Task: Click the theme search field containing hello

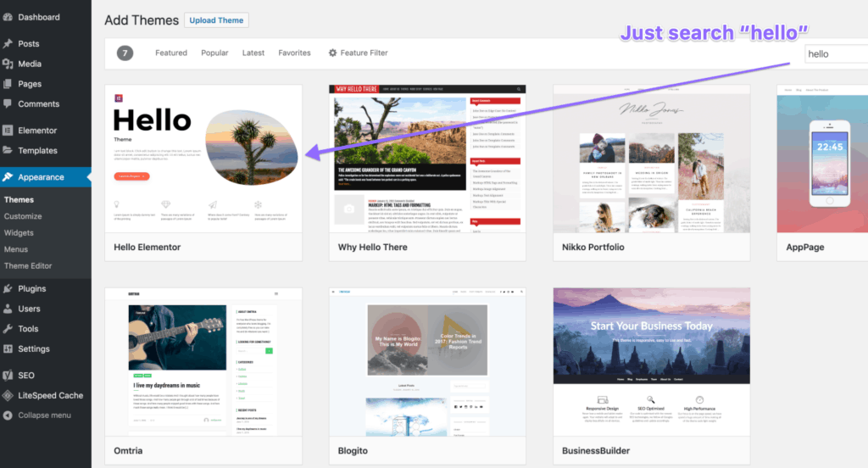Action: click(x=836, y=53)
